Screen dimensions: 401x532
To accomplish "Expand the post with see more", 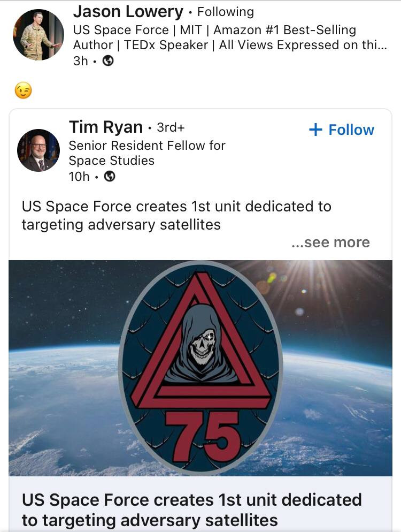I will [x=331, y=242].
